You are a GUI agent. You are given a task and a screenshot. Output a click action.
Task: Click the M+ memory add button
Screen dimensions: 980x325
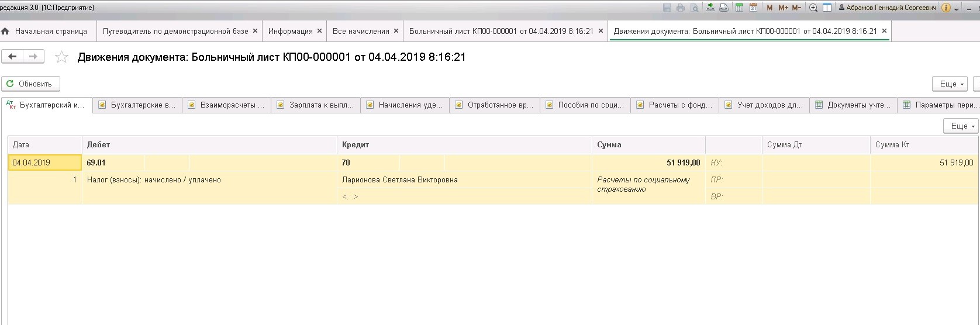(x=783, y=8)
